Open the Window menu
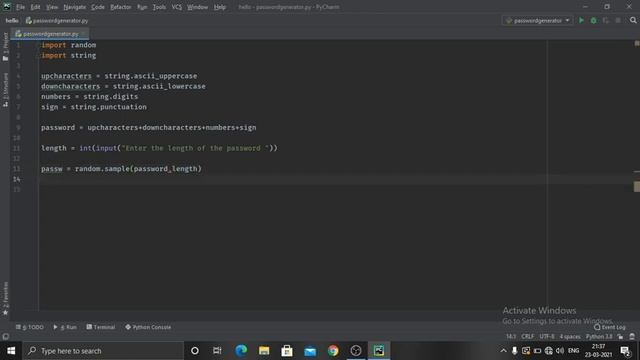This screenshot has height=360, width=640. (198, 7)
